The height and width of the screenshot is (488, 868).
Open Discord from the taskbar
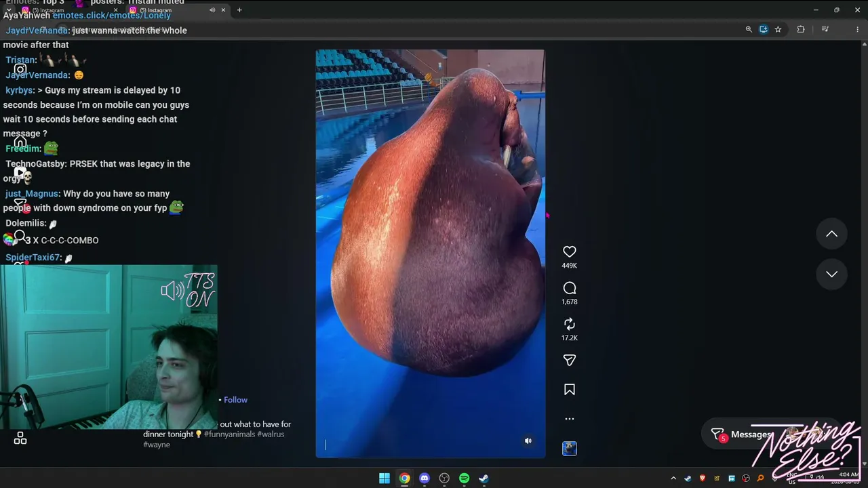[425, 479]
